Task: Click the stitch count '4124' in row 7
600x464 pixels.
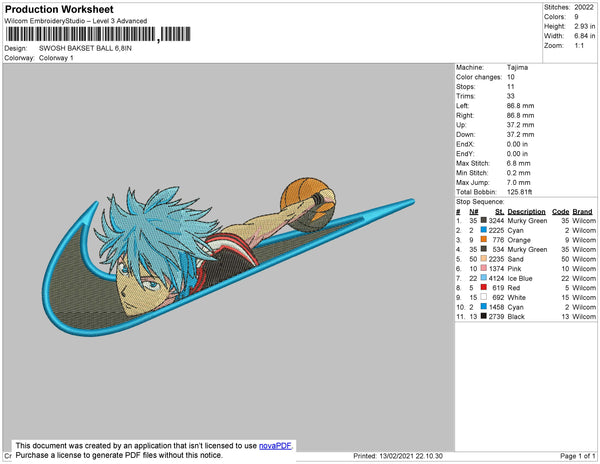Action: (x=496, y=278)
